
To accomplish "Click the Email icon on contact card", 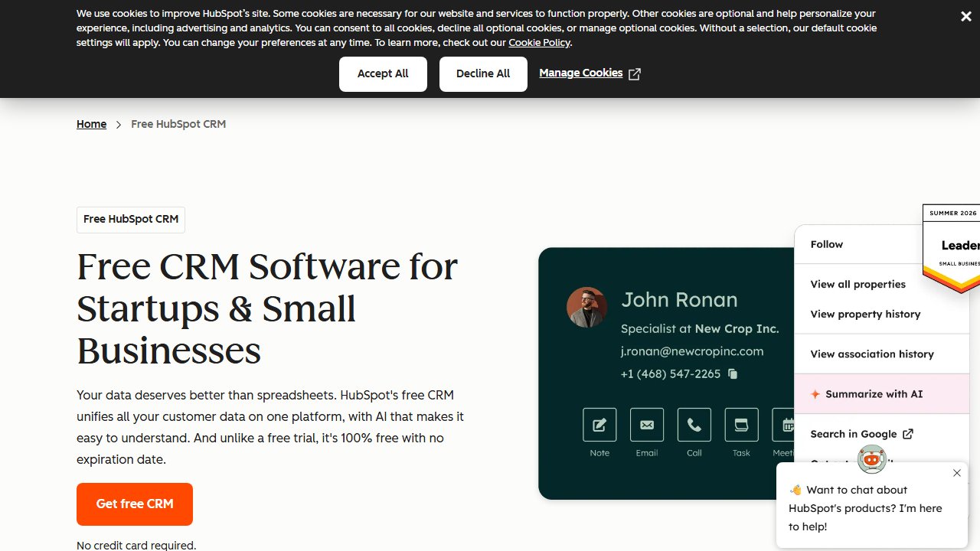I will (x=647, y=425).
